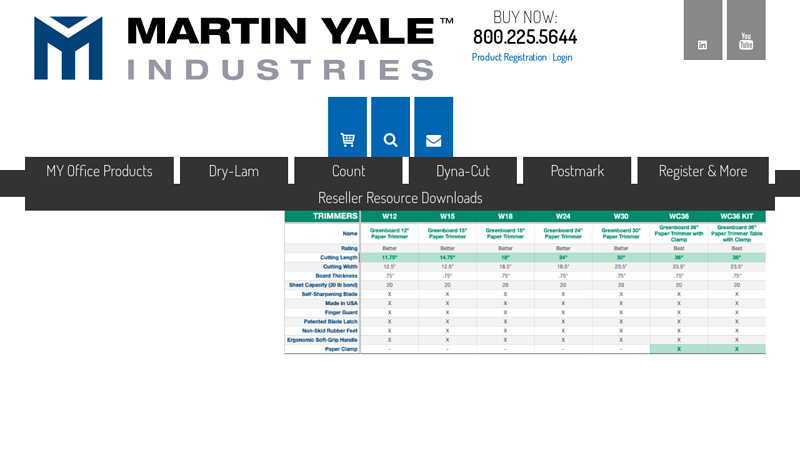Open the LinkedIn social icon
This screenshot has width=800, height=450.
pyautogui.click(x=703, y=30)
